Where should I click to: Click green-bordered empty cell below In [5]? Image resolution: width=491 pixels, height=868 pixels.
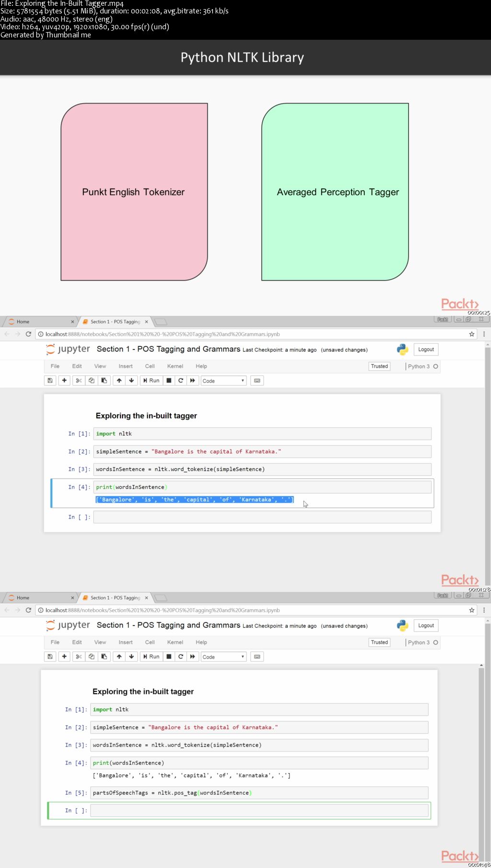259,810
